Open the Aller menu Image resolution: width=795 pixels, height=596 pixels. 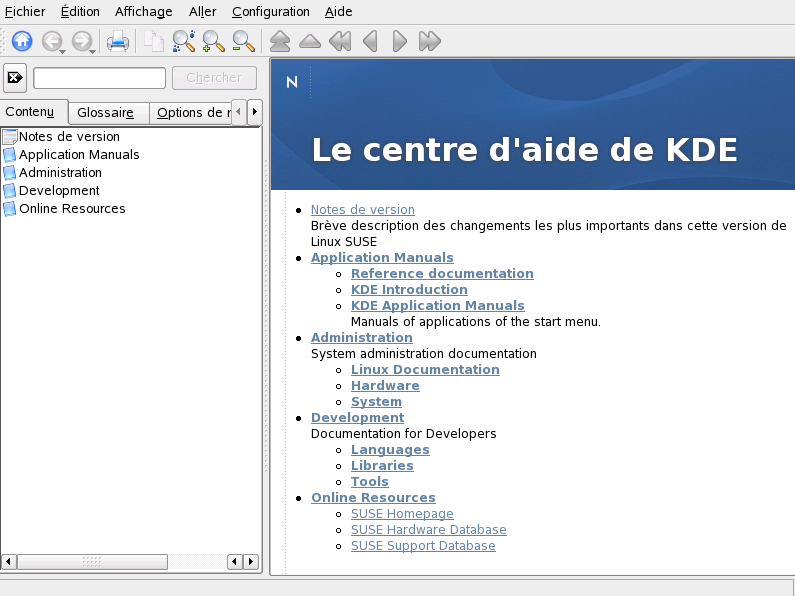[x=202, y=12]
